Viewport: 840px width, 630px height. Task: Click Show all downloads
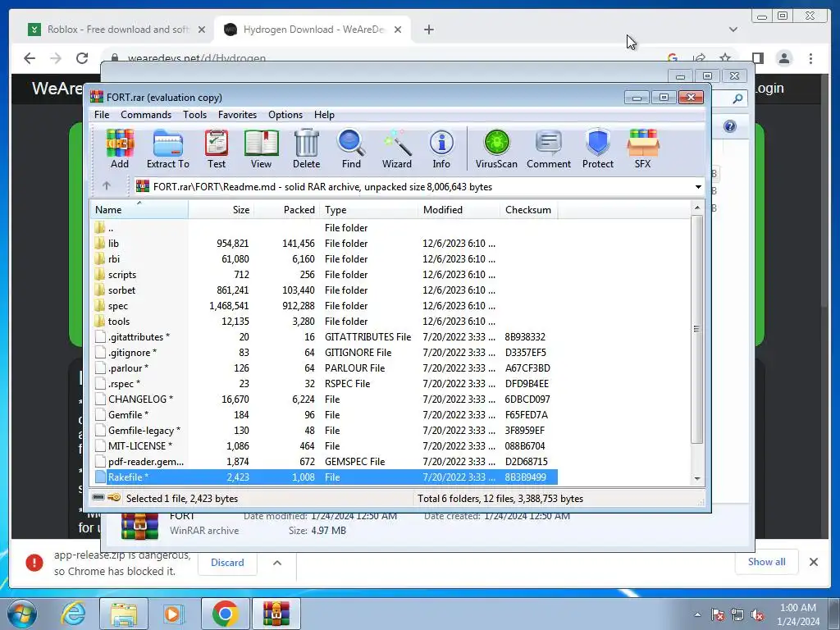coord(767,561)
